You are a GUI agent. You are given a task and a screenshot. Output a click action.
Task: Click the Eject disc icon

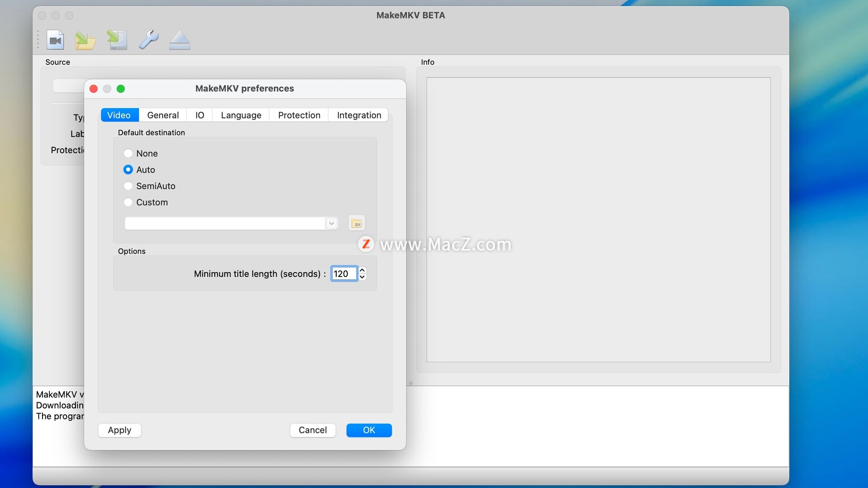pyautogui.click(x=179, y=40)
